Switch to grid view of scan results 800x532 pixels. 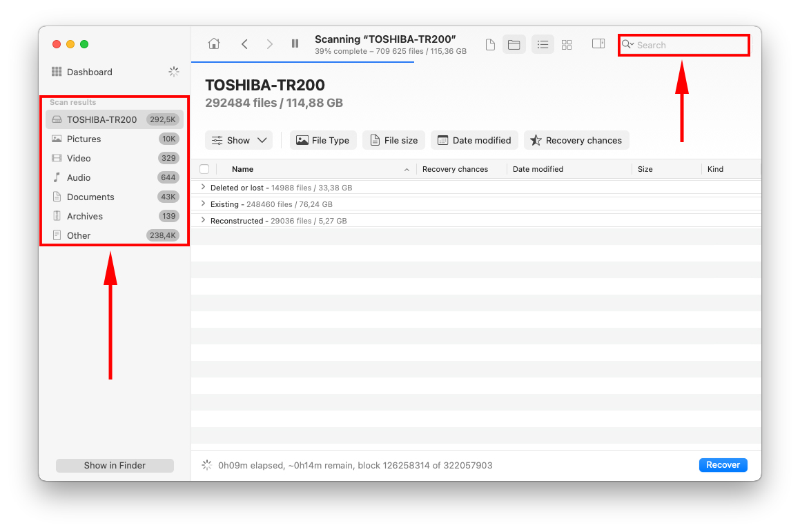click(567, 44)
